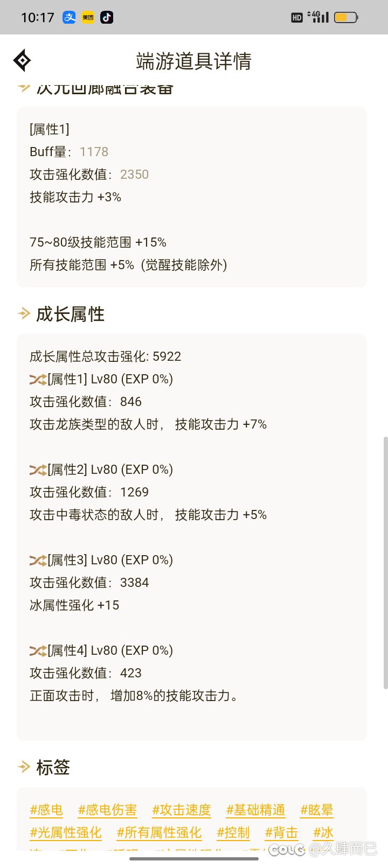Click the shuffle icon beside 属性1 Lv80
Image resolution: width=388 pixels, height=868 pixels.
click(x=38, y=380)
